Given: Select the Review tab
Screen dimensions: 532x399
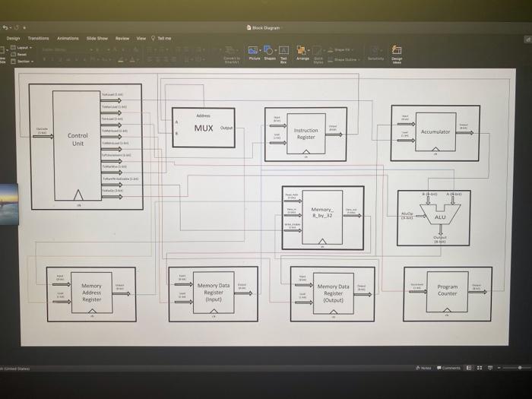Looking at the screenshot, I should tap(122, 38).
